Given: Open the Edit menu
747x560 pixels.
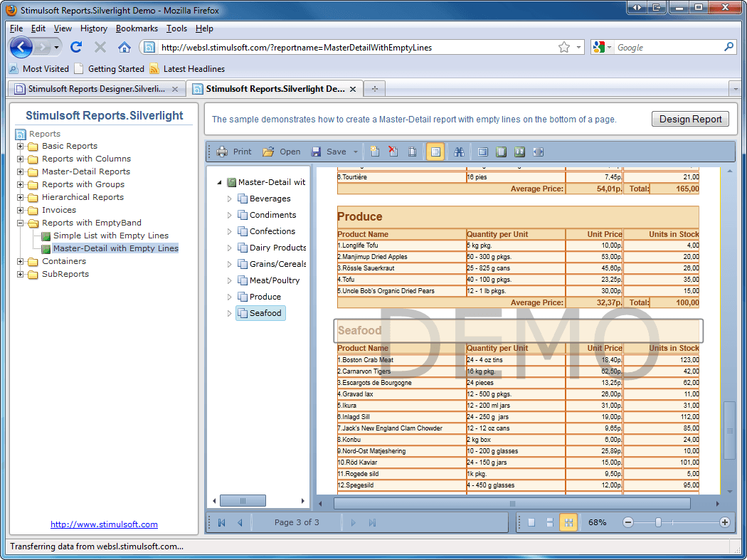Looking at the screenshot, I should pyautogui.click(x=38, y=28).
